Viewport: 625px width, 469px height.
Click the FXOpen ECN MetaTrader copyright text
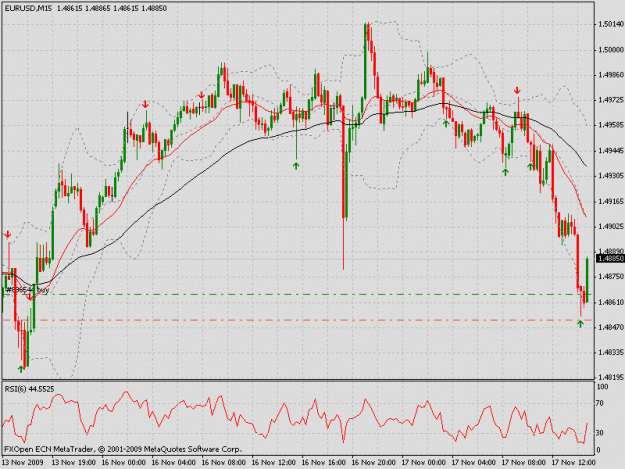tap(123, 449)
